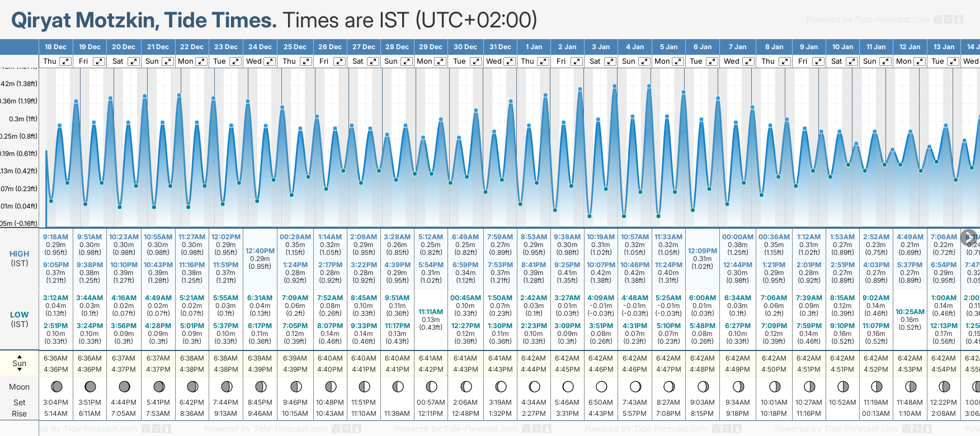Click the 3 Jan full moon icon

coord(601,386)
